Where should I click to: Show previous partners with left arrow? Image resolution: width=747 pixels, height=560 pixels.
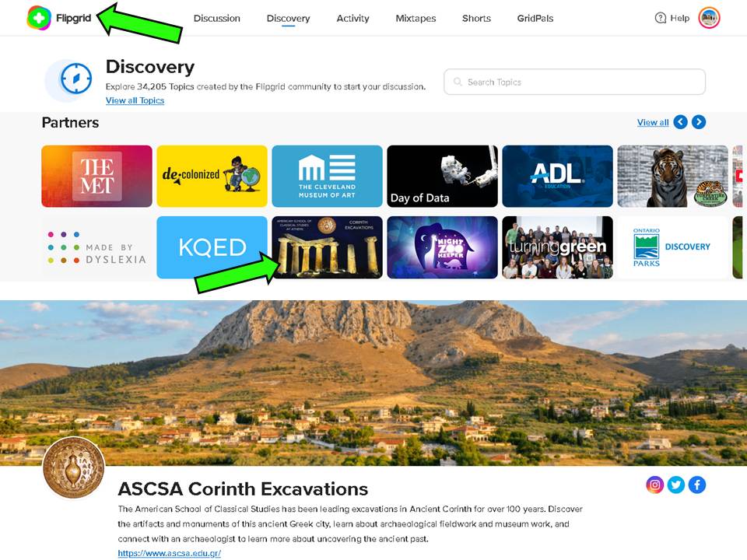[x=680, y=122]
